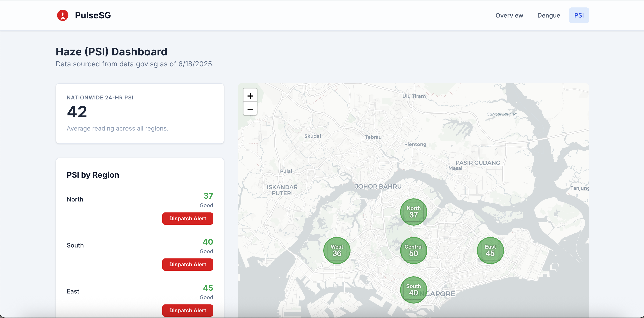Screen dimensions: 644x318
Task: Click the PulseSG red logo icon
Action: click(63, 15)
